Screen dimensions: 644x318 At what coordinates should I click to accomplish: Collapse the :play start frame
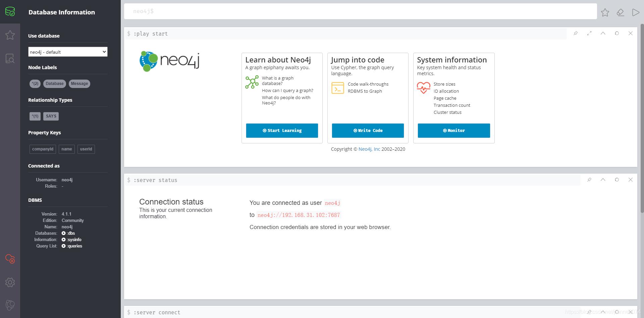coord(603,33)
